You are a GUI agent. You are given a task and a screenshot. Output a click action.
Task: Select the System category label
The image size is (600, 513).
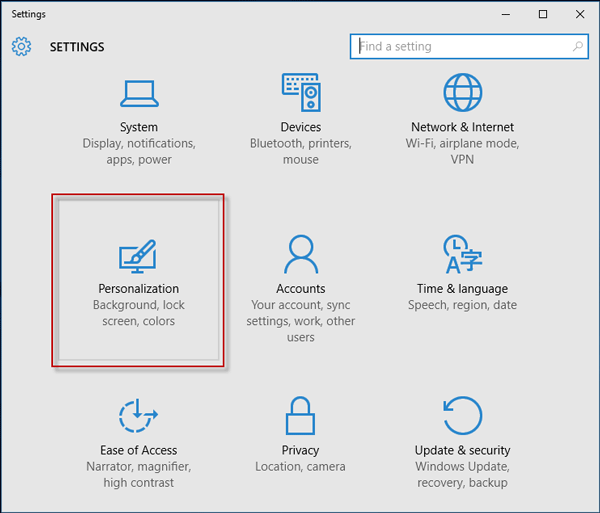click(139, 127)
